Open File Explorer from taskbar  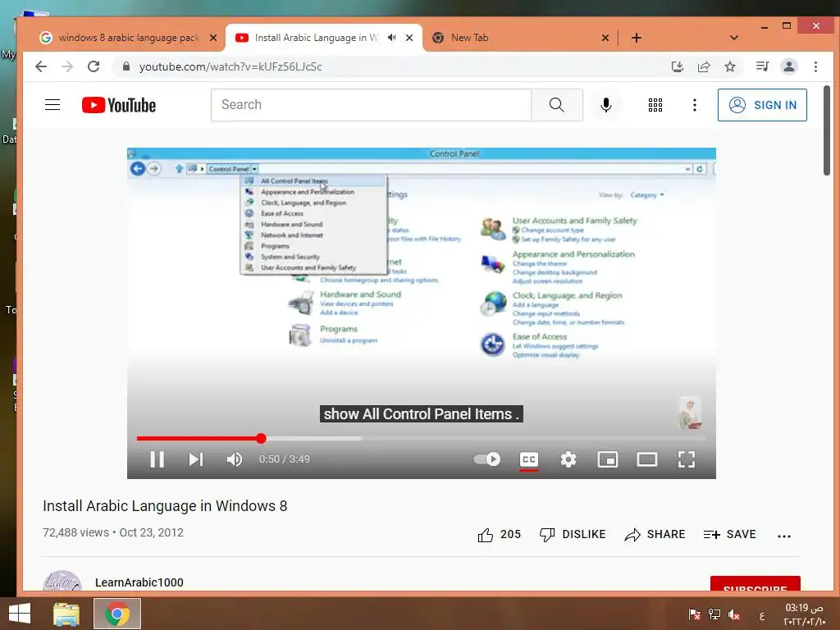[66, 614]
